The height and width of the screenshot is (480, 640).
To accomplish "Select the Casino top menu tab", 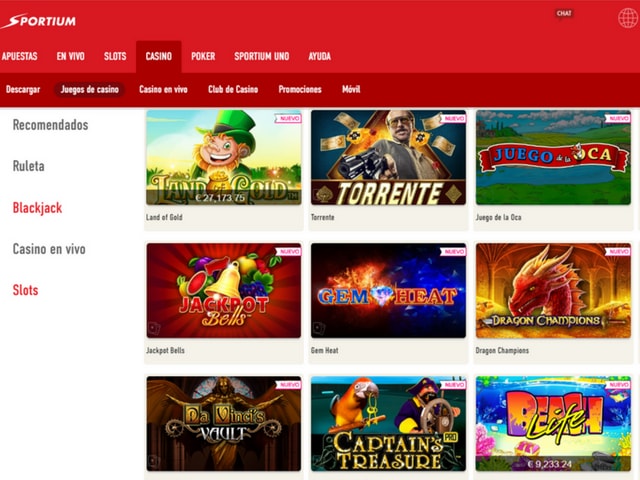I will (x=159, y=56).
